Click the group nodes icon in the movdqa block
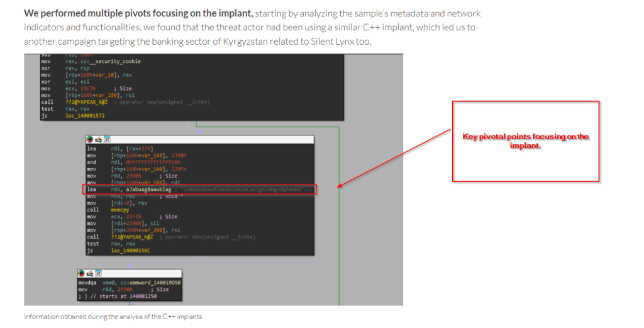Screen dimensions: 644x328 97,274
